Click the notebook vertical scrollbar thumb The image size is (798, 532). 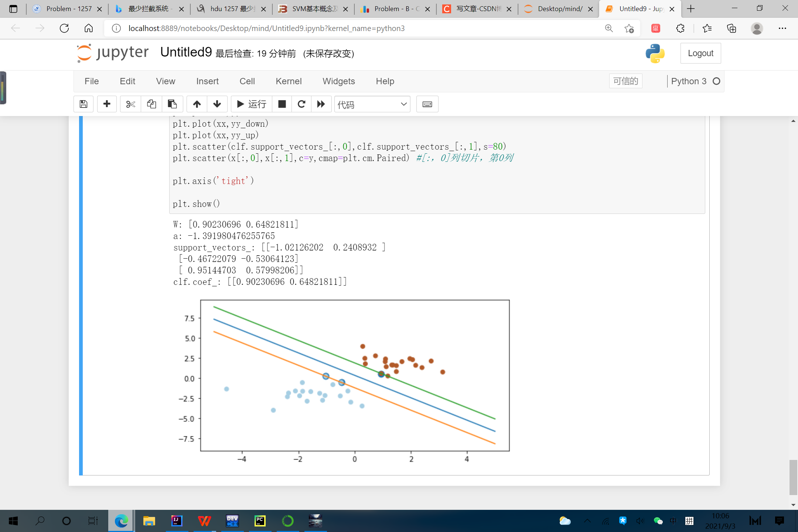tap(793, 477)
